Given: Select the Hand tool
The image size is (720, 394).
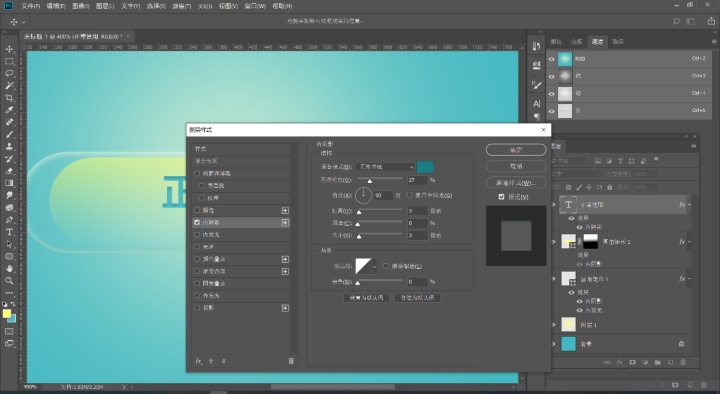Looking at the screenshot, I should (x=9, y=268).
